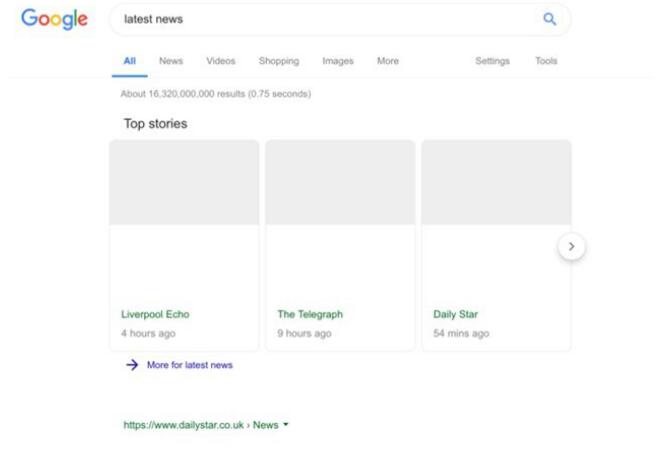Open The Telegraph story image
The height and width of the screenshot is (453, 662).
pyautogui.click(x=340, y=182)
